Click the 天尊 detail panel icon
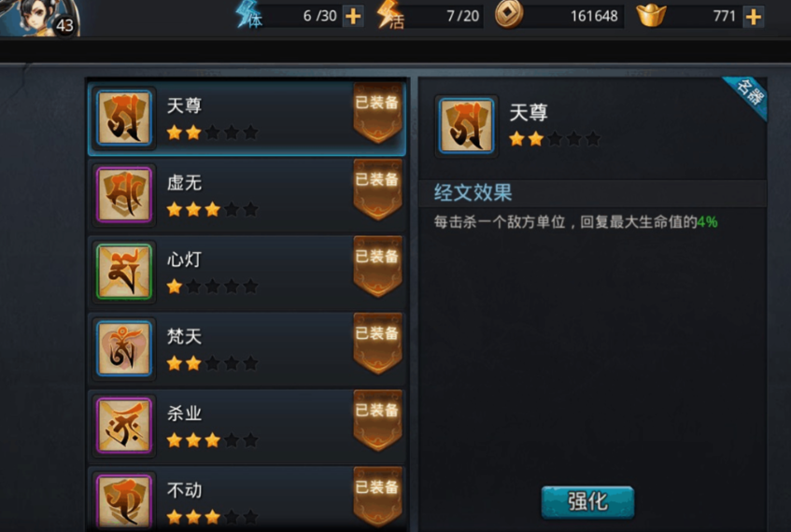 pyautogui.click(x=467, y=126)
